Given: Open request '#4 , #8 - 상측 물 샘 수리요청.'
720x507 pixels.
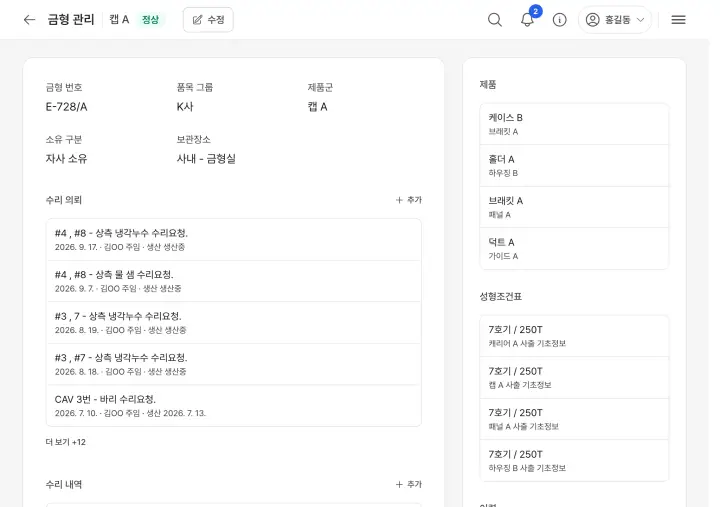Looking at the screenshot, I should click(x=234, y=281).
